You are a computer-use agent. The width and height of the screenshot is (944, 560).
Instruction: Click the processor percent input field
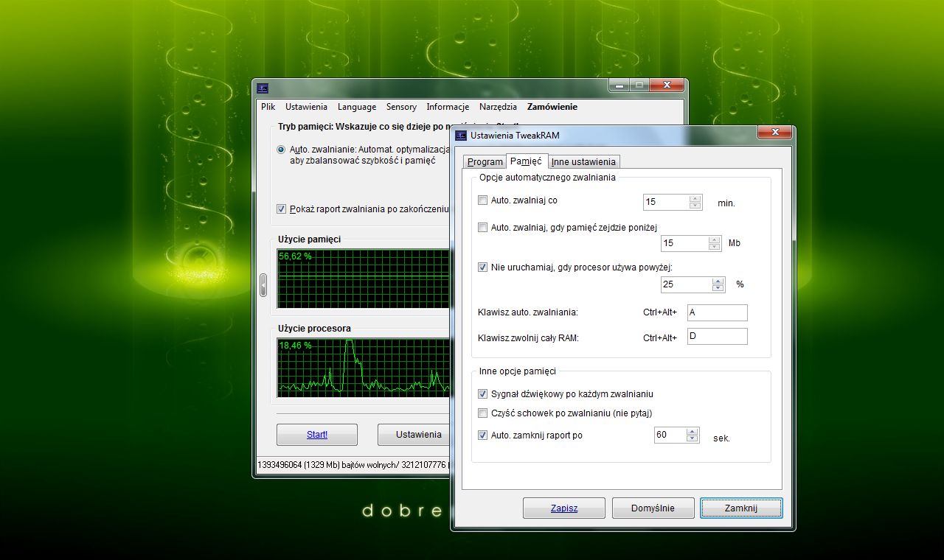tap(687, 284)
